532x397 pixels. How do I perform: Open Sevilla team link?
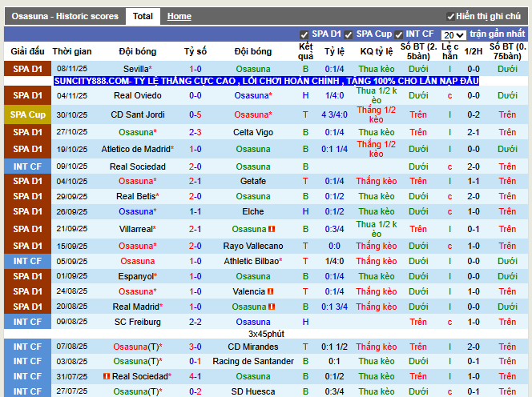[138, 69]
